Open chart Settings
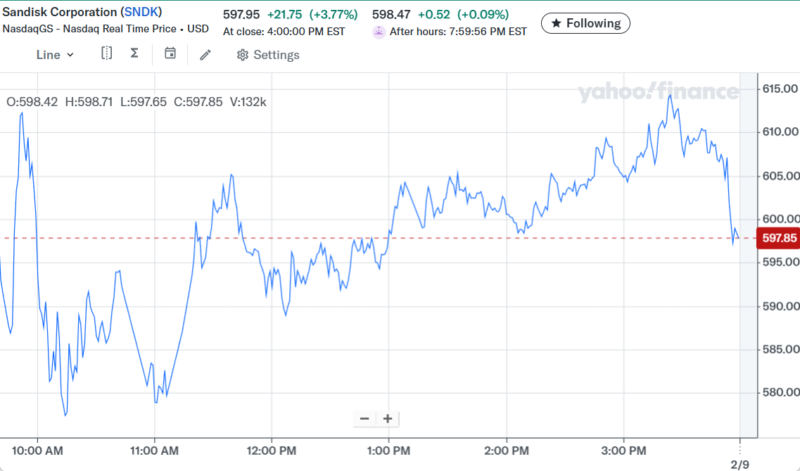The width and height of the screenshot is (800, 471). point(267,55)
